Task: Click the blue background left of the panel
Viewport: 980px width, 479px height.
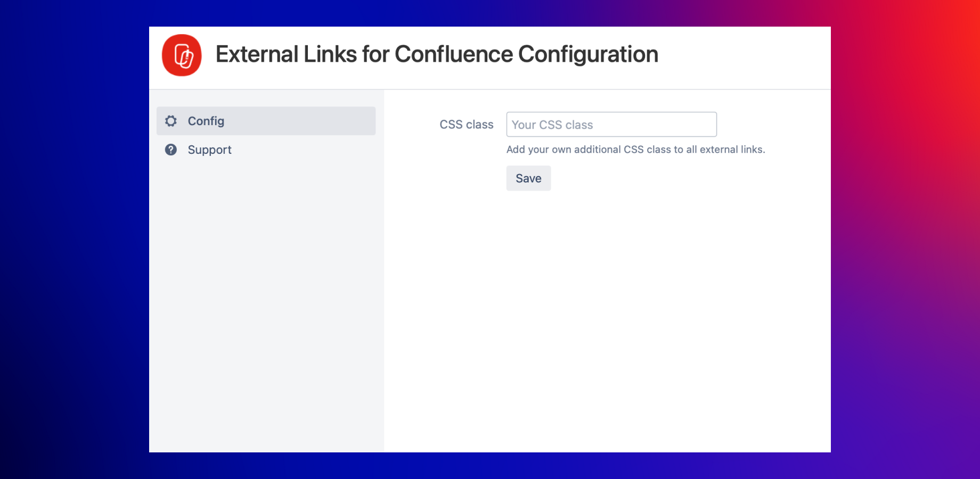Action: (75, 240)
